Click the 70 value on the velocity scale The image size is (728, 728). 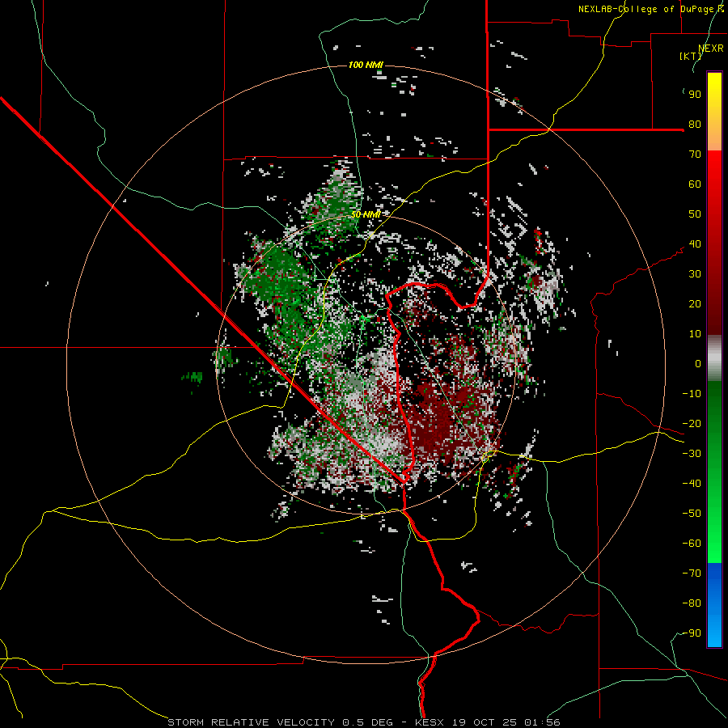tap(695, 154)
